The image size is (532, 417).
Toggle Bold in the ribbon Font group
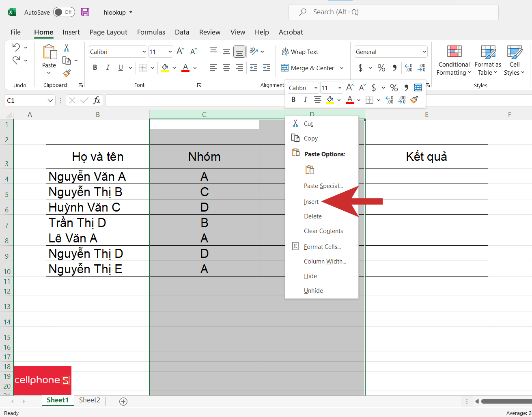pos(95,68)
